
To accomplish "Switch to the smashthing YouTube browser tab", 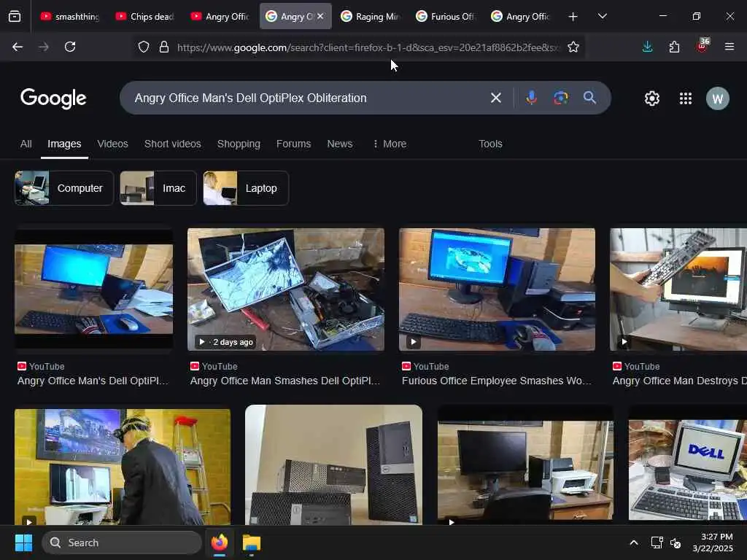I will 70,17.
